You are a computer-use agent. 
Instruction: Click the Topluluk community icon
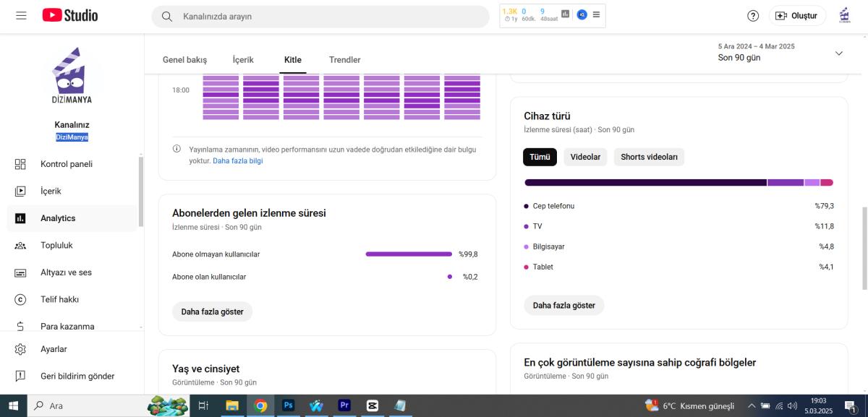click(20, 246)
